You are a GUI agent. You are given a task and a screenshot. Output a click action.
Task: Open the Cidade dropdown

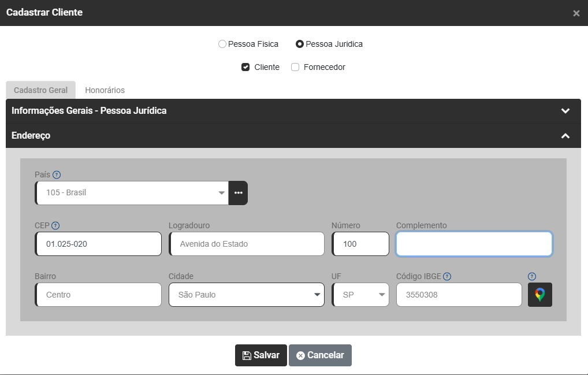(246, 295)
